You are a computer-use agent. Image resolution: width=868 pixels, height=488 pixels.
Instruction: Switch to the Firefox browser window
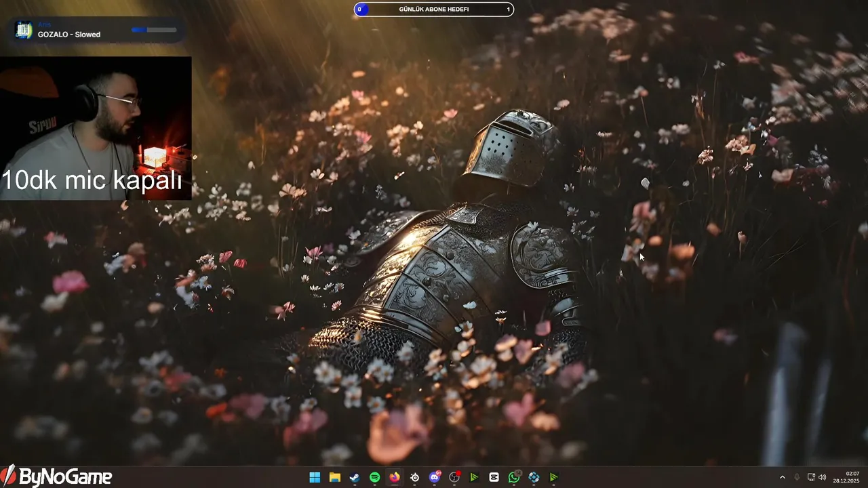pyautogui.click(x=395, y=477)
